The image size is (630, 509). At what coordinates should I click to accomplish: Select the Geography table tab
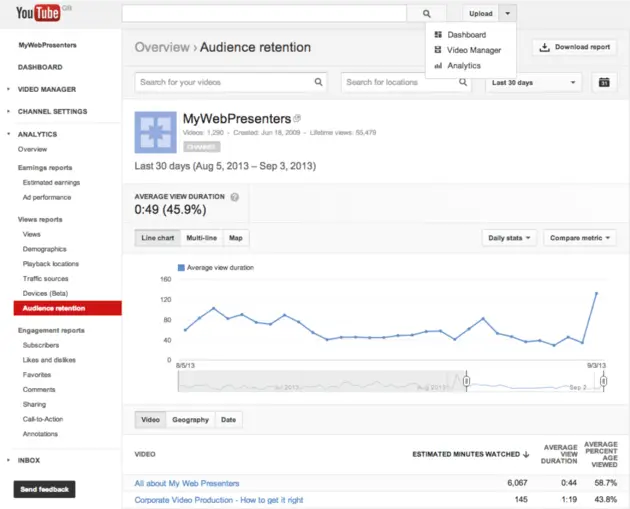pyautogui.click(x=190, y=420)
